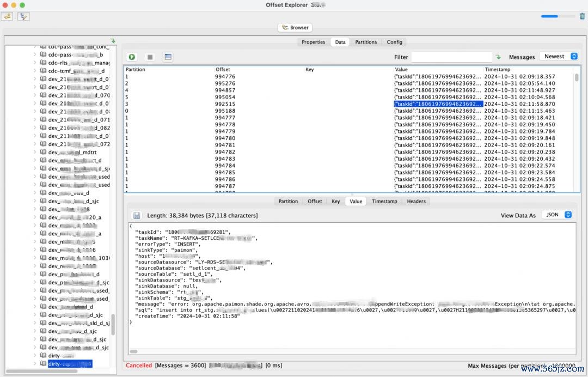Stop message retrieval with the stop button
The width and height of the screenshot is (588, 377).
(x=150, y=57)
